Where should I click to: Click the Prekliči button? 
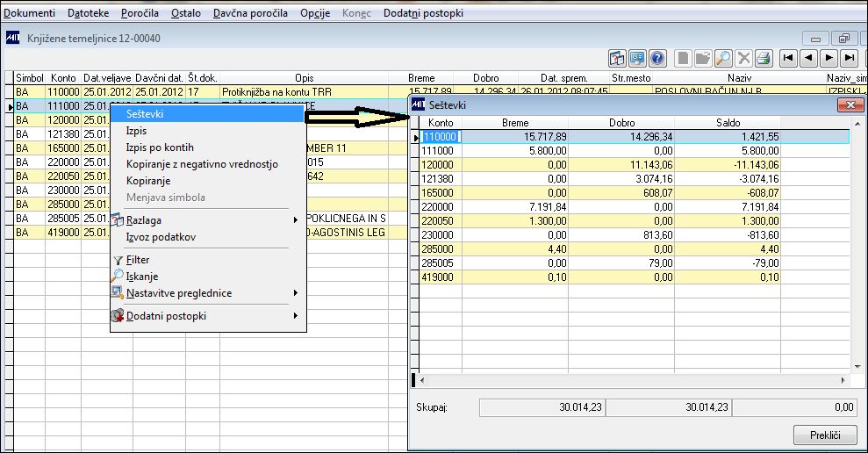[825, 435]
